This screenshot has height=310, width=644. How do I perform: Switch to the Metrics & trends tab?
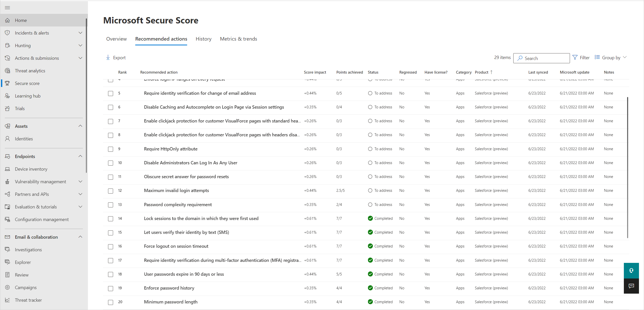point(239,38)
